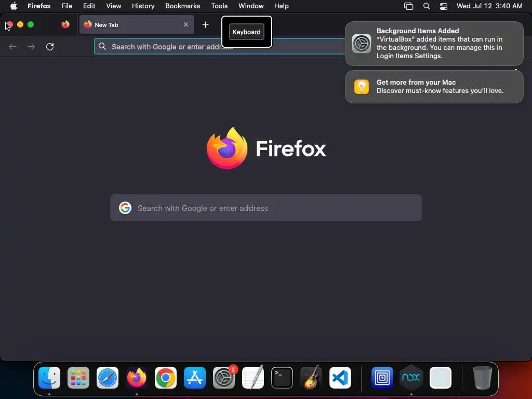Open Visual Studio Code from the Dock
This screenshot has height=399, width=532.
tap(340, 378)
